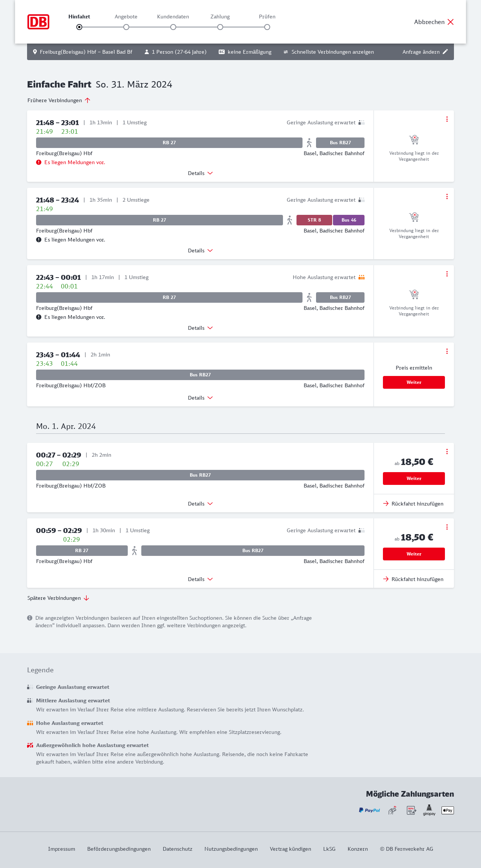Click the Apple Pay icon in footer
481x868 pixels.
(x=448, y=810)
